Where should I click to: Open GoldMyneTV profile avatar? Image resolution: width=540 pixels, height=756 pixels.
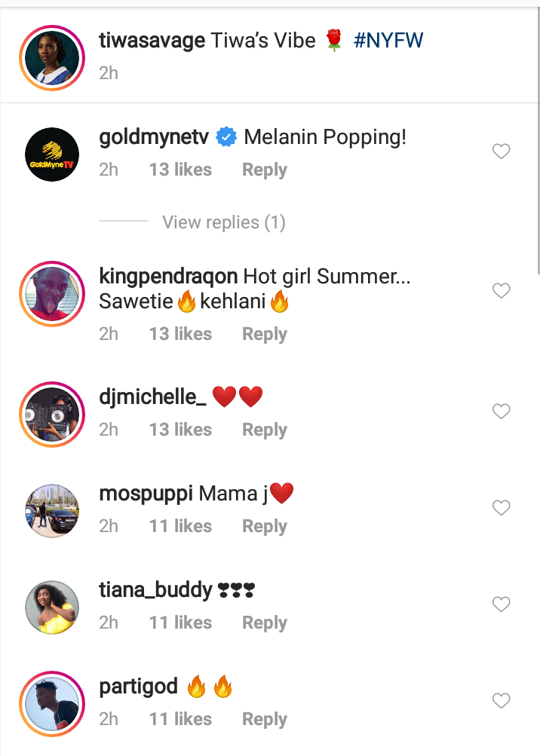52,155
